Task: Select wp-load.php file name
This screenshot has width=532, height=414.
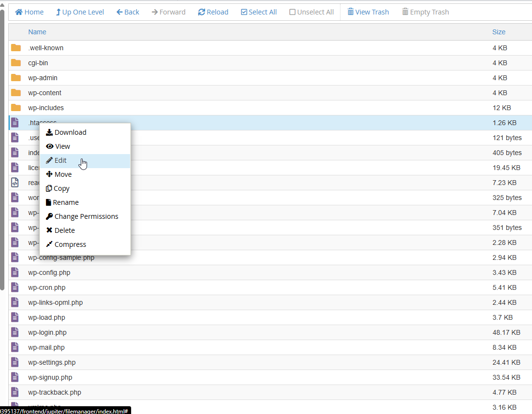Action: 46,317
